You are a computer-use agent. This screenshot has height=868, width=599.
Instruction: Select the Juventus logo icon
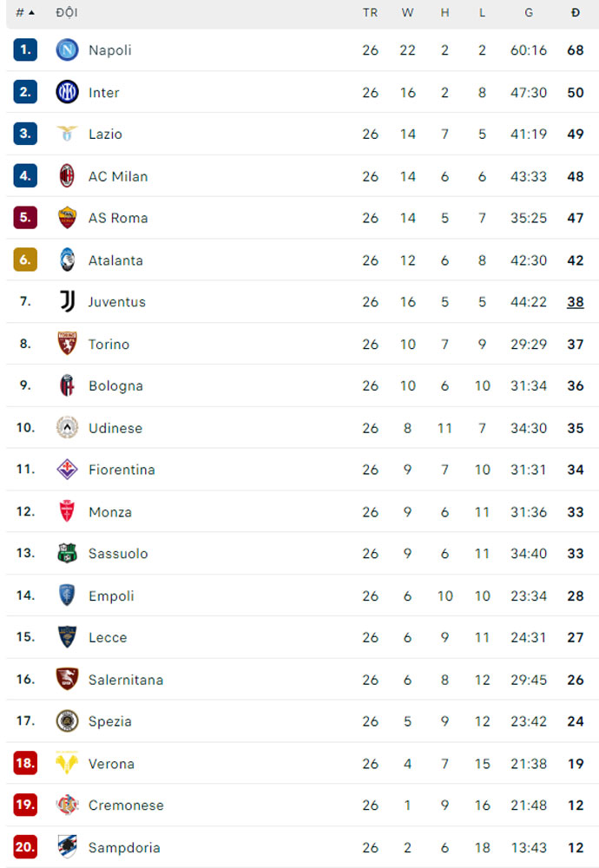[67, 301]
